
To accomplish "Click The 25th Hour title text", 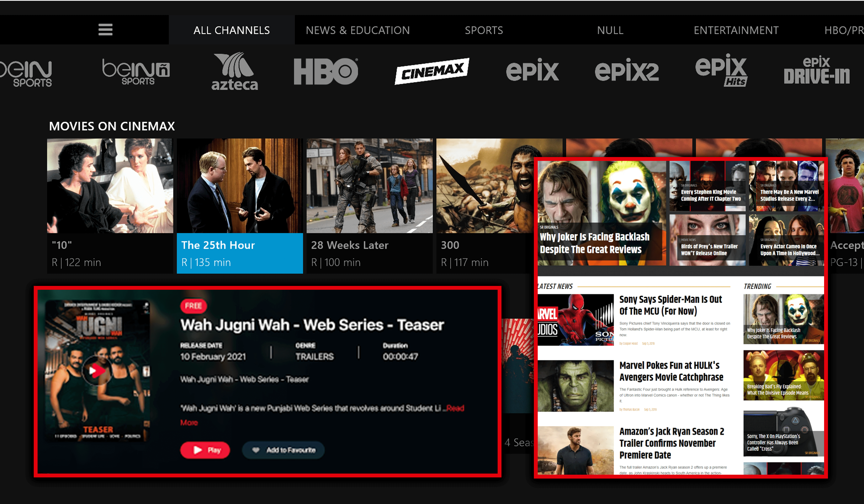I will coord(218,245).
